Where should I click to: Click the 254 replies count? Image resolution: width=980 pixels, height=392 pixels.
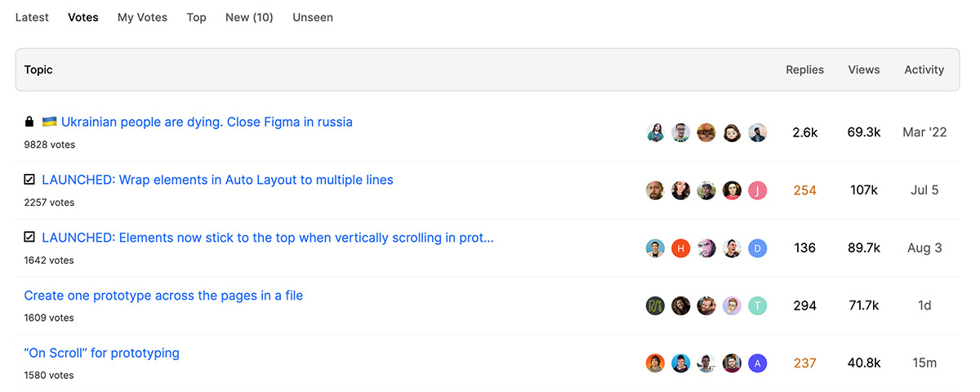click(x=805, y=190)
